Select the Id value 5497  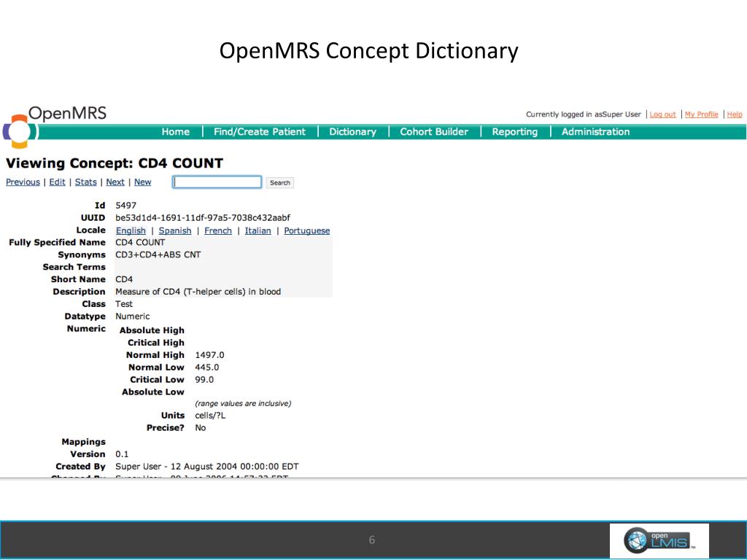125,205
